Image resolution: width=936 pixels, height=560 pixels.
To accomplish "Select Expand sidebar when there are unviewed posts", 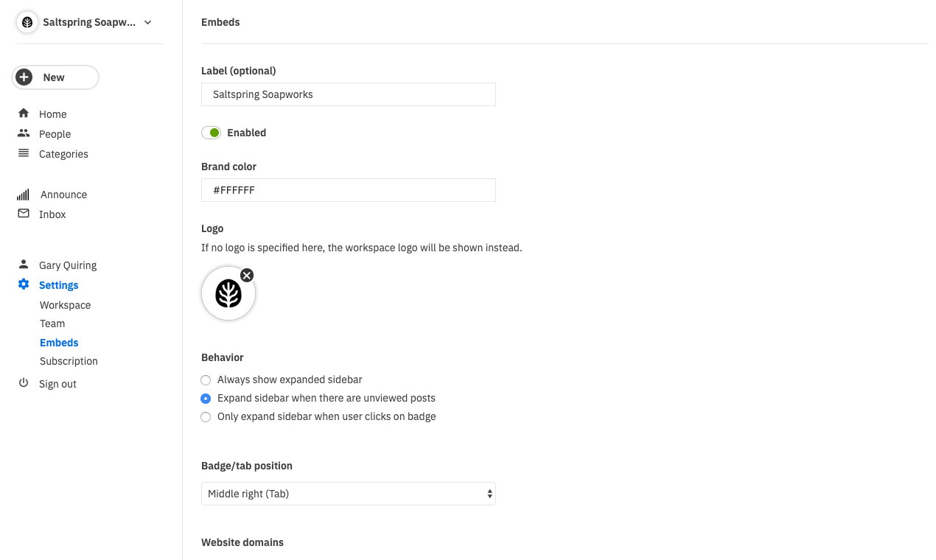I will (x=206, y=399).
